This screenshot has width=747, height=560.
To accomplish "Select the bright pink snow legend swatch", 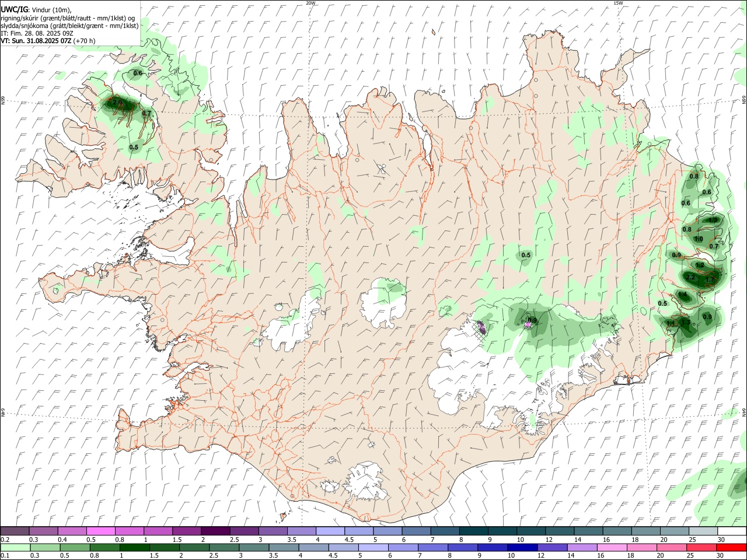I will (100, 531).
